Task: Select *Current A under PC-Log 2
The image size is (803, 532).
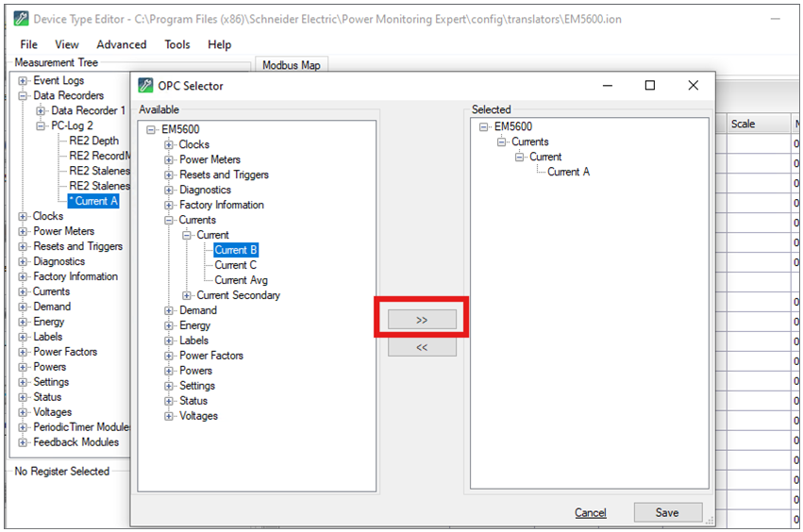Action: click(93, 201)
